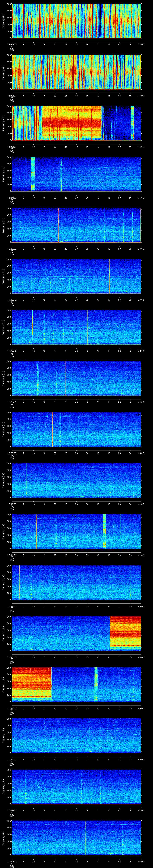Choose the spectrogram panel starting at 13:46:00
The width and height of the screenshot is (153, 868).
pos(77,787)
